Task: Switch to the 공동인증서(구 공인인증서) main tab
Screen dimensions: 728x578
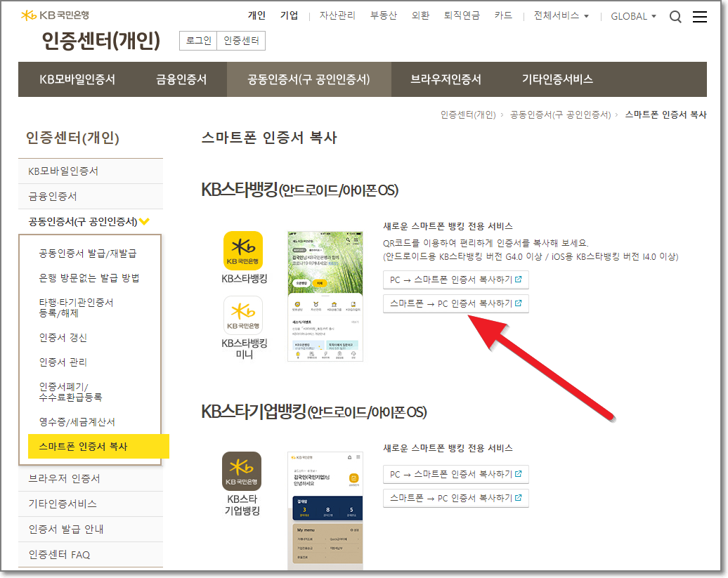Action: point(308,79)
